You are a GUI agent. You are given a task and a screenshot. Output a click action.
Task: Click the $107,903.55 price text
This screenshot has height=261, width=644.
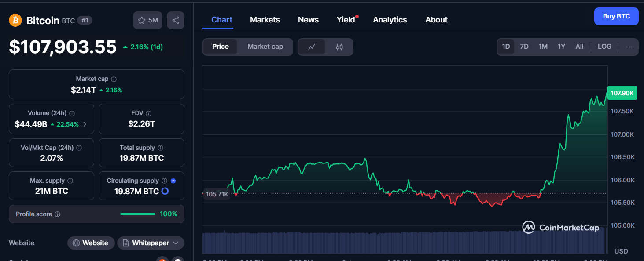pos(63,47)
